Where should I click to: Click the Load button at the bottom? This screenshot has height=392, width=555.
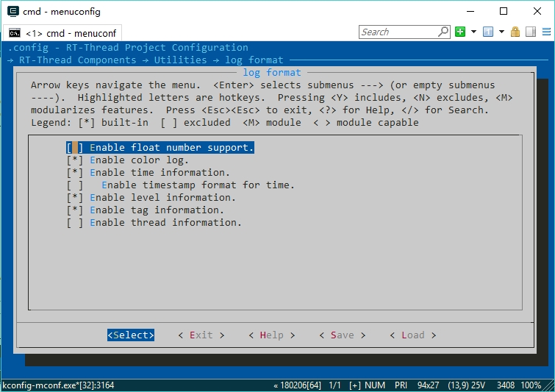(x=412, y=335)
